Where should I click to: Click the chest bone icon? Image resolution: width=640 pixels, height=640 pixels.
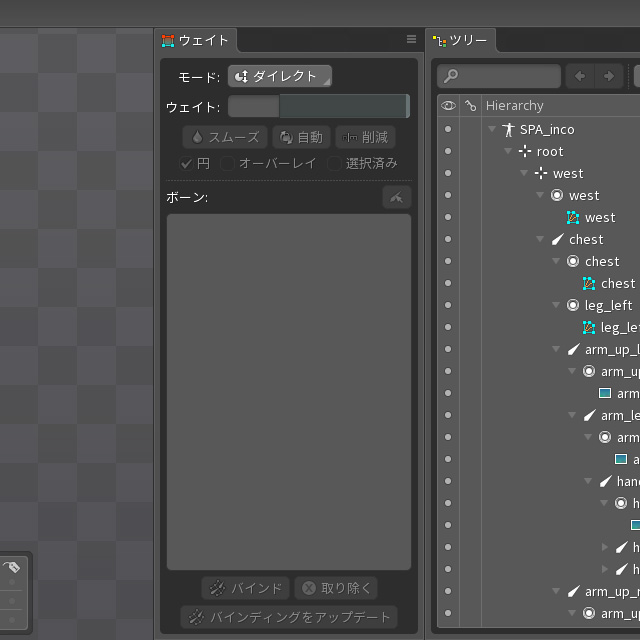[x=557, y=239]
